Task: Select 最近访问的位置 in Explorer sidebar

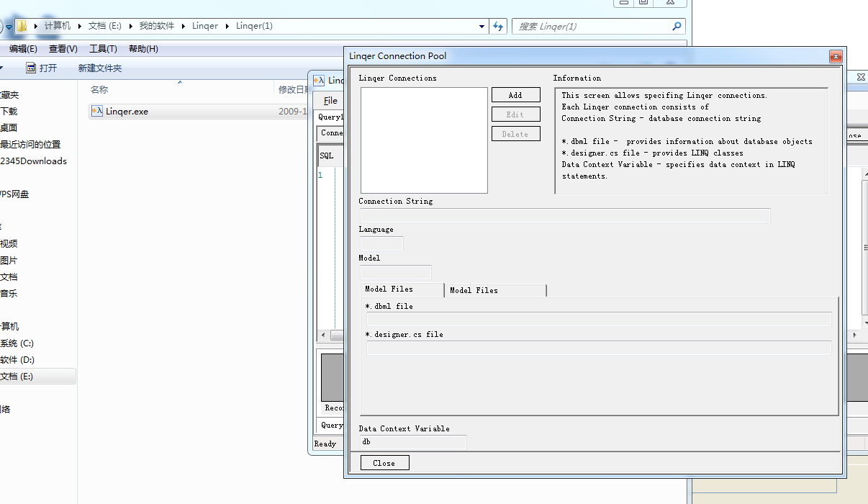Action: pos(30,145)
